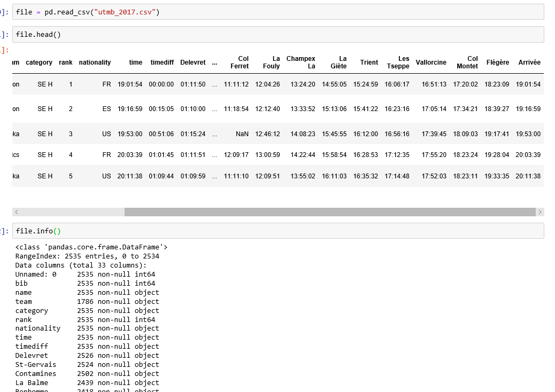This screenshot has height=392, width=555.
Task: Click the 'Contamines' info row
Action: pos(87,374)
